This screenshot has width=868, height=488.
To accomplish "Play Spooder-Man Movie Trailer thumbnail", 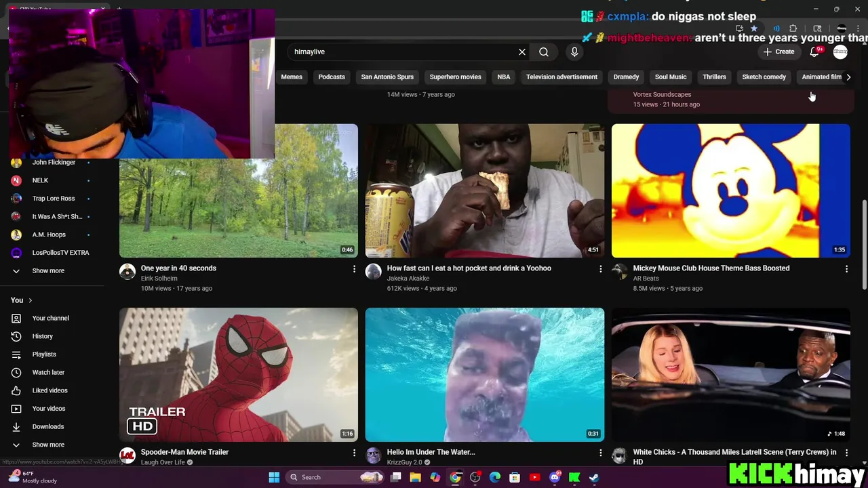I will (x=239, y=375).
